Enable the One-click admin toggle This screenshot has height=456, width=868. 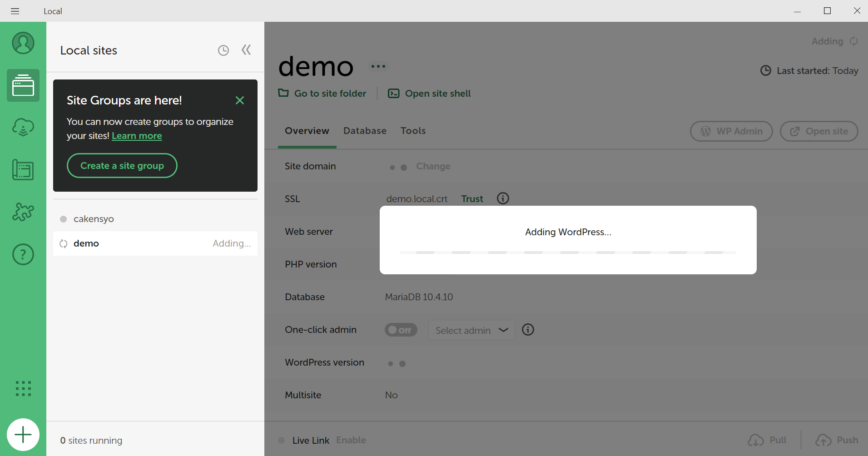401,329
